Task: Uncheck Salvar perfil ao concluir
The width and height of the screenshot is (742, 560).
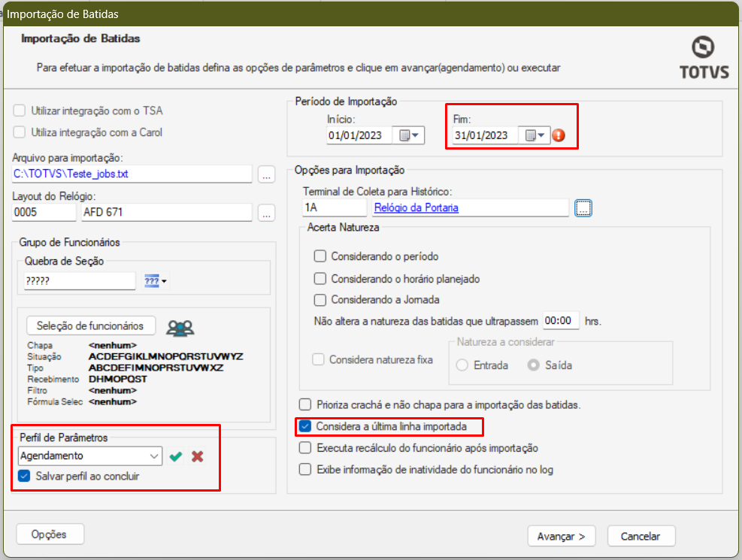Action: [x=24, y=476]
